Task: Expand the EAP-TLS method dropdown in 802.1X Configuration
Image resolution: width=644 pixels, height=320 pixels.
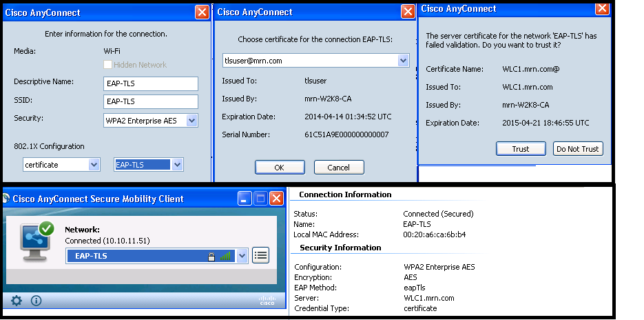Action: [x=177, y=165]
